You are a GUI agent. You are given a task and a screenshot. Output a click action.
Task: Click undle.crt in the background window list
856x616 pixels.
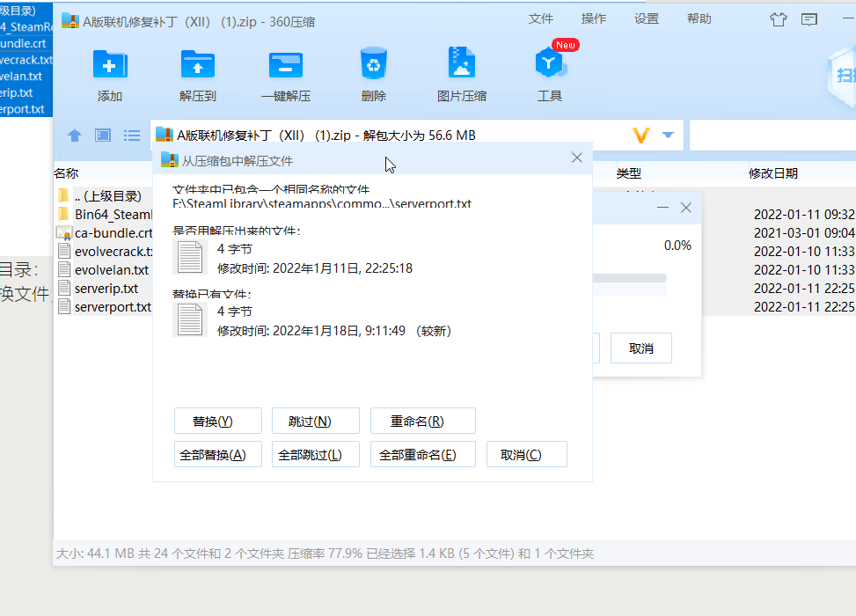coord(23,44)
